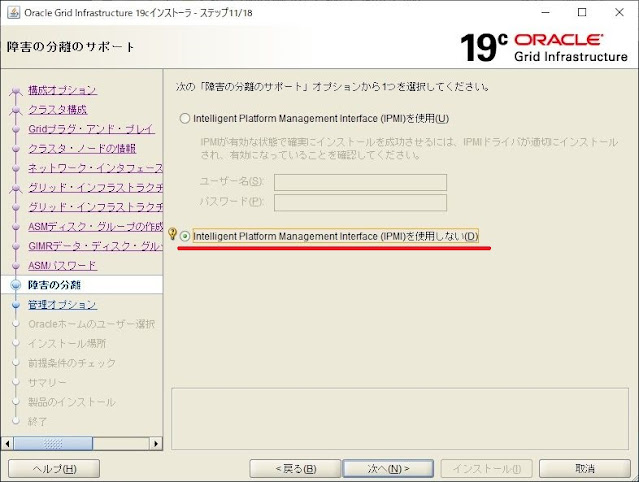Go to the ASMパスワード step
The width and height of the screenshot is (639, 482).
coord(62,266)
